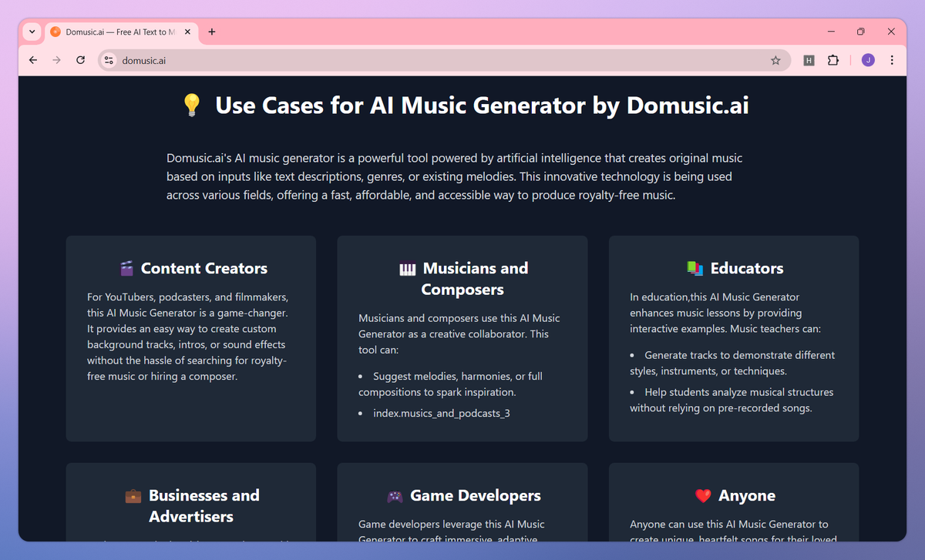The height and width of the screenshot is (560, 925).
Task: Click the light bulb emoji in heading
Action: (191, 105)
